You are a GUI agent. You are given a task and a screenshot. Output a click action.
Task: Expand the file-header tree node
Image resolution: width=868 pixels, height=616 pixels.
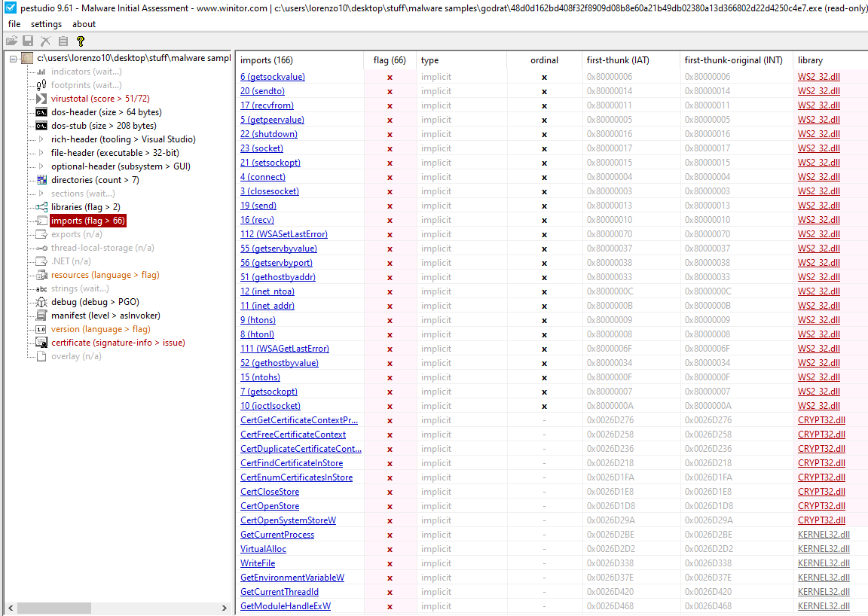(x=41, y=153)
